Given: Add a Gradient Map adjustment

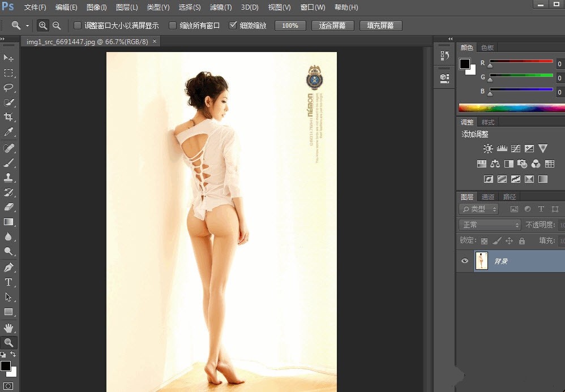Looking at the screenshot, I should (543, 179).
